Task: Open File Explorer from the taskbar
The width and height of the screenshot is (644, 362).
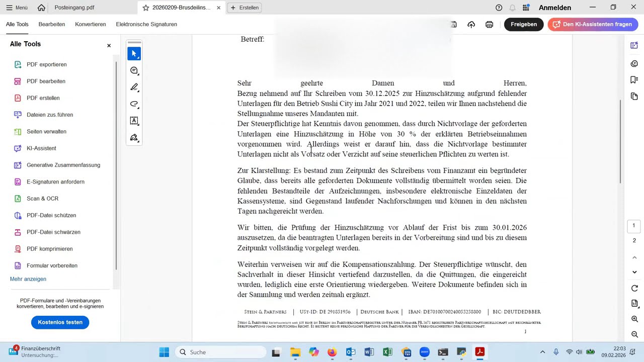Action: [x=295, y=352]
